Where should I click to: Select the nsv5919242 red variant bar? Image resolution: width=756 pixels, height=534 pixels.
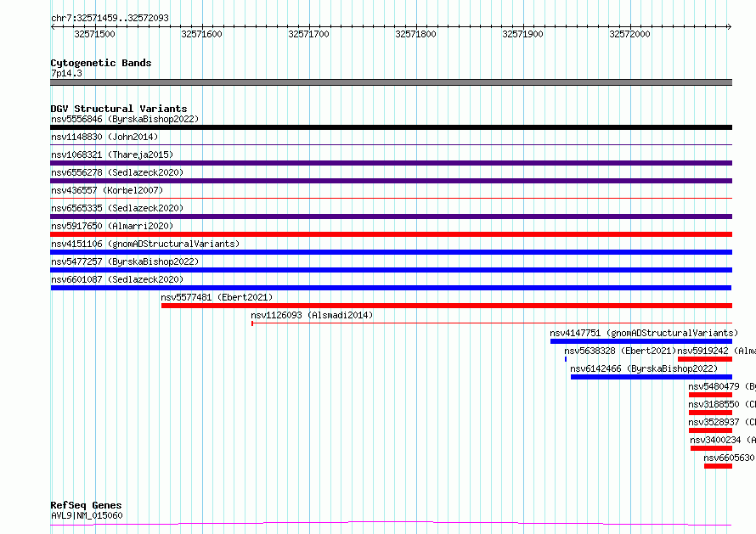pyautogui.click(x=705, y=359)
